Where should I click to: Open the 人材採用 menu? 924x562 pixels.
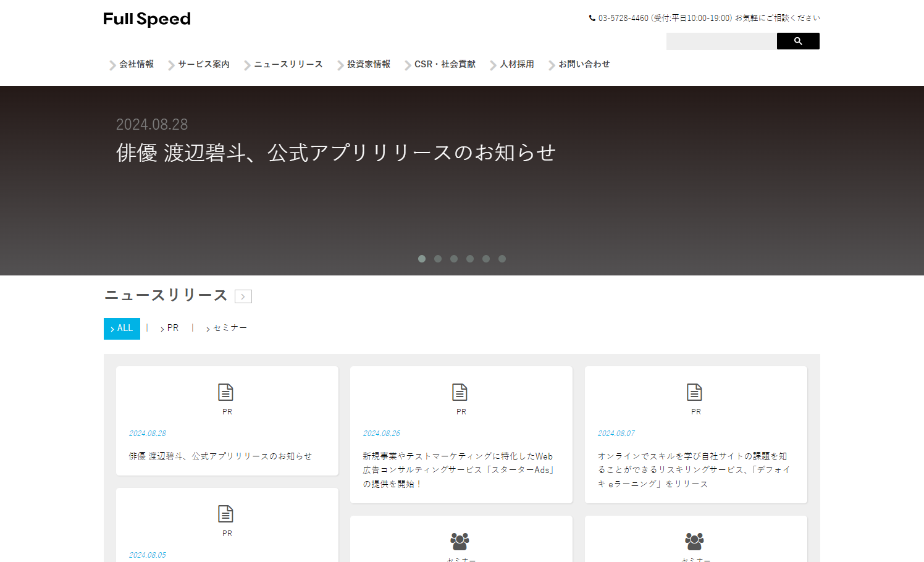click(x=517, y=64)
